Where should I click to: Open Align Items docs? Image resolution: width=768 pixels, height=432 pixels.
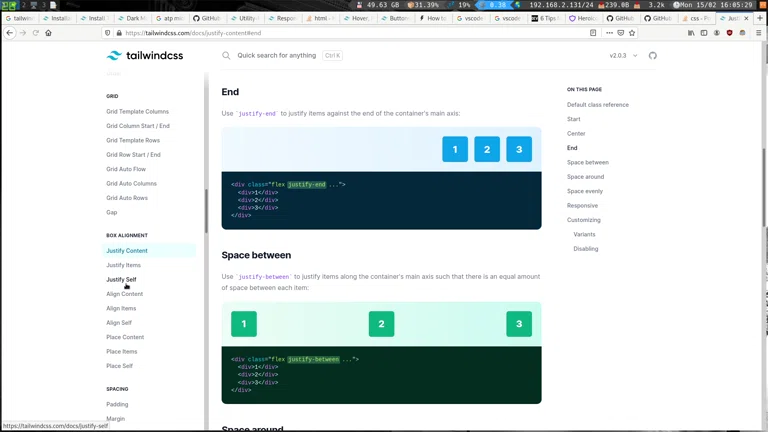(x=121, y=309)
